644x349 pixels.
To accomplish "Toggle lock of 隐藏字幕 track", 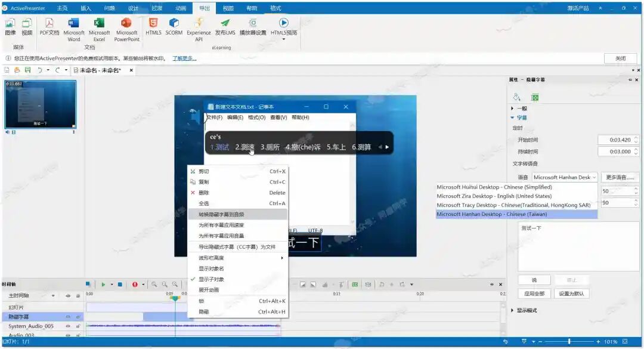I will (78, 317).
